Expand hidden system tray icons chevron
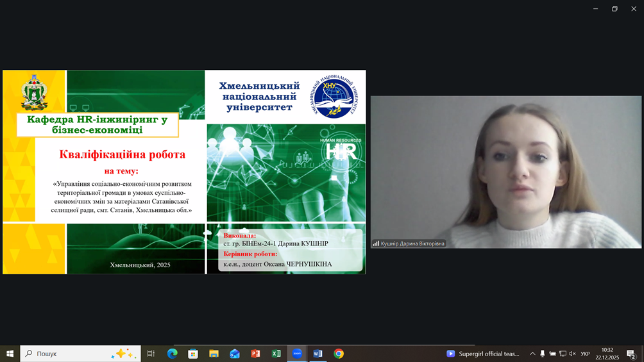The width and height of the screenshot is (644, 362). [532, 354]
